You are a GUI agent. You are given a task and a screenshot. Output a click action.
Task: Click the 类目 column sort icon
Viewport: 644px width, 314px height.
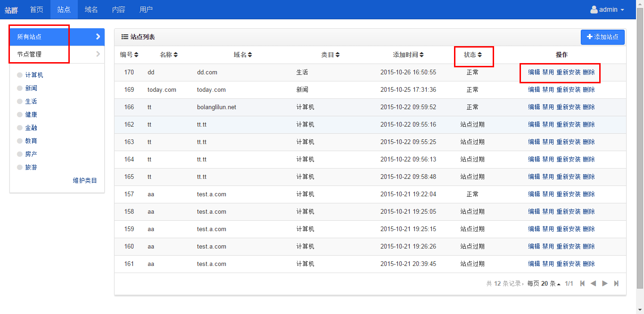(338, 55)
